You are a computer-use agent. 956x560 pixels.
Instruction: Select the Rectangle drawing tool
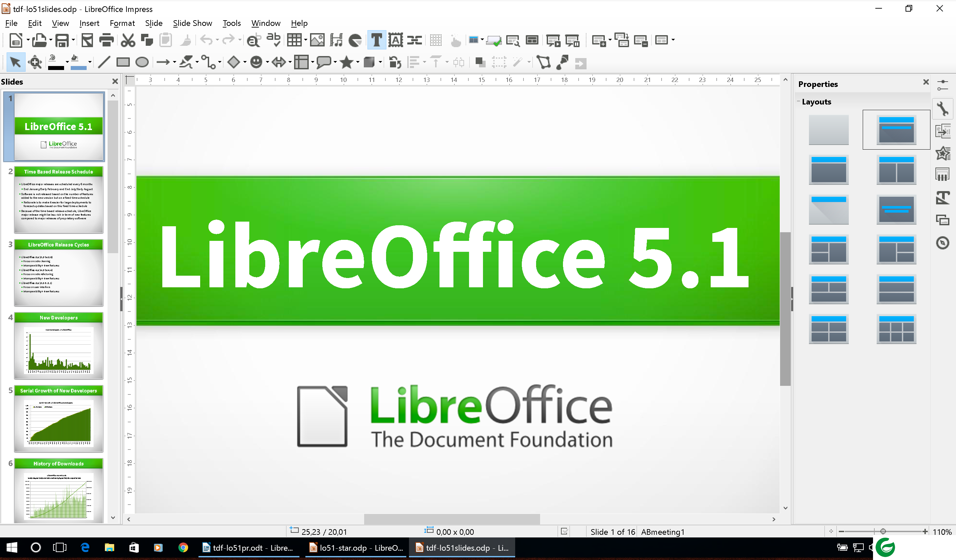click(123, 62)
